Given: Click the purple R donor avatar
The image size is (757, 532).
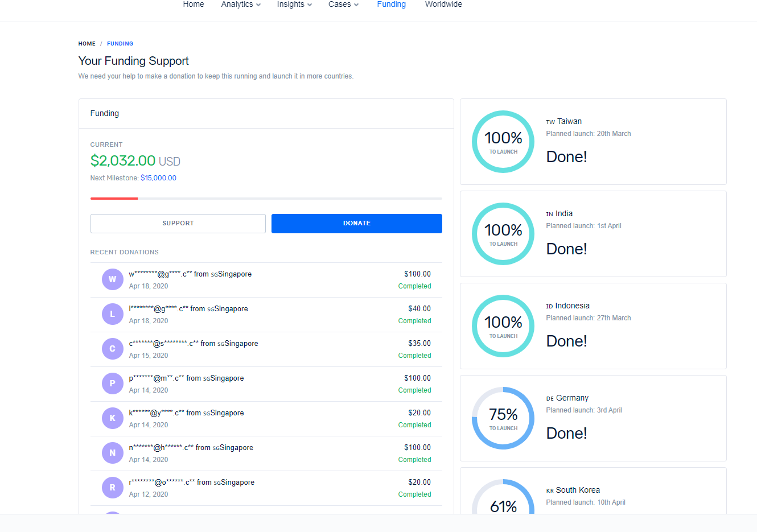Looking at the screenshot, I should pos(112,488).
